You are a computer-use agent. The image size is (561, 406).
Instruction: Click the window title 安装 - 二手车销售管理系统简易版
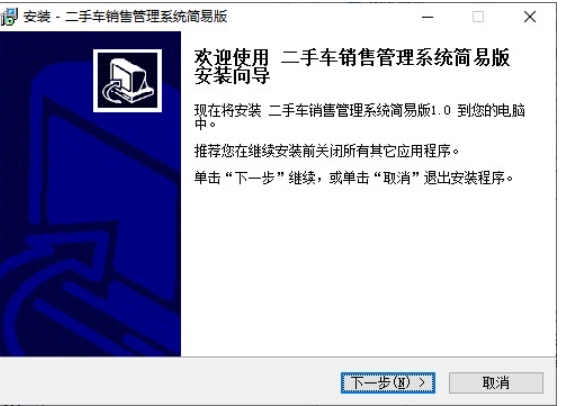point(125,16)
